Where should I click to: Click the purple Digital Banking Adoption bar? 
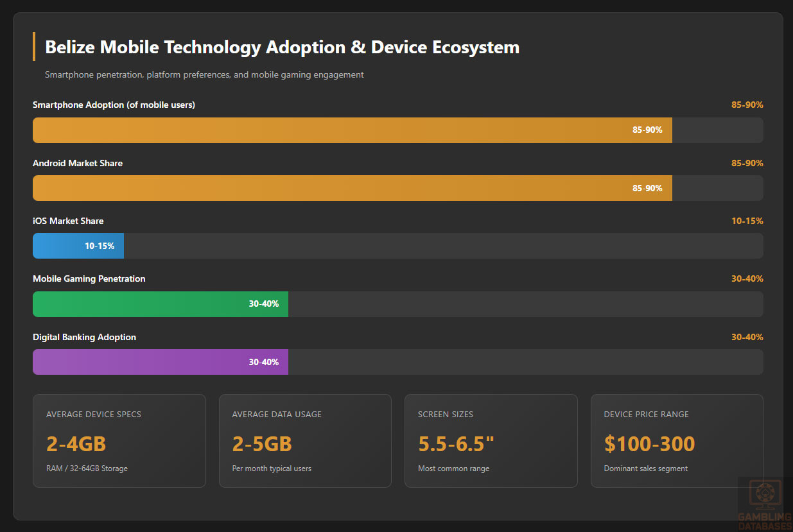pyautogui.click(x=160, y=362)
